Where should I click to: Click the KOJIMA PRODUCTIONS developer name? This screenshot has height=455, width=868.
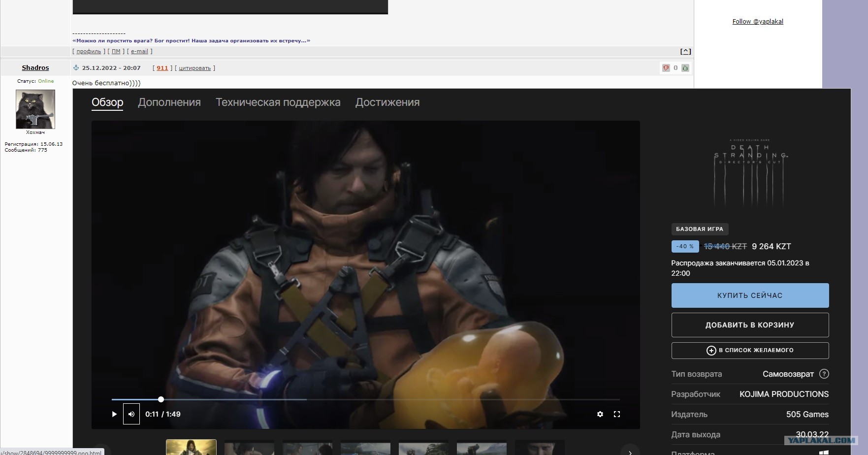tap(784, 394)
